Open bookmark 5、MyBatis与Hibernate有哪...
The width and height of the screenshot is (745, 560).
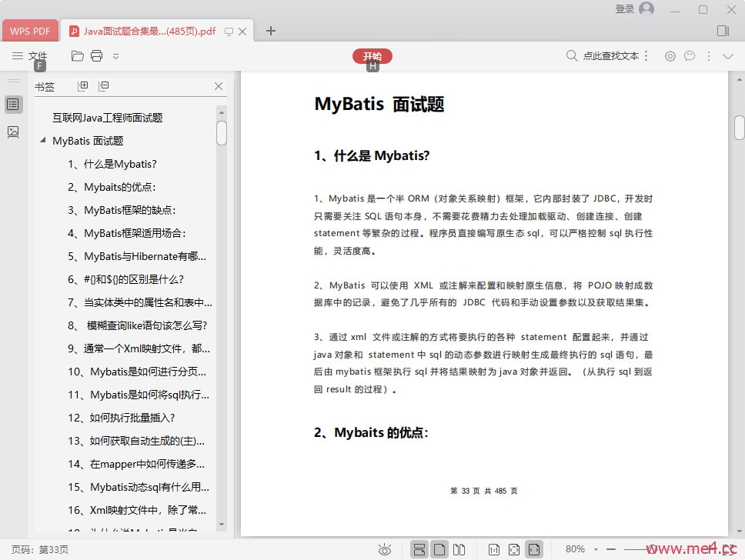click(x=137, y=256)
